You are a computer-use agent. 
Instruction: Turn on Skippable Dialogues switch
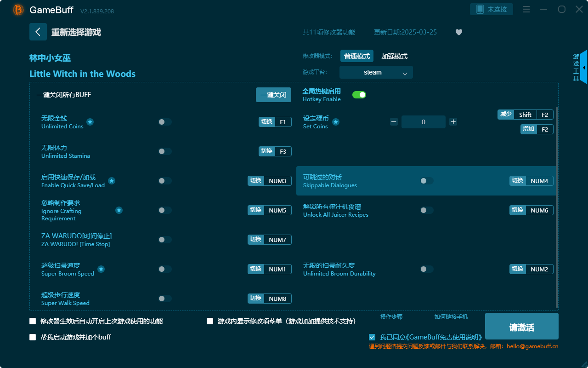pyautogui.click(x=427, y=181)
